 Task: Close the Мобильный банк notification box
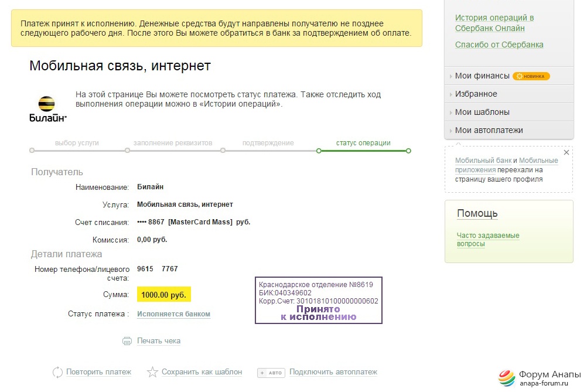[566, 152]
